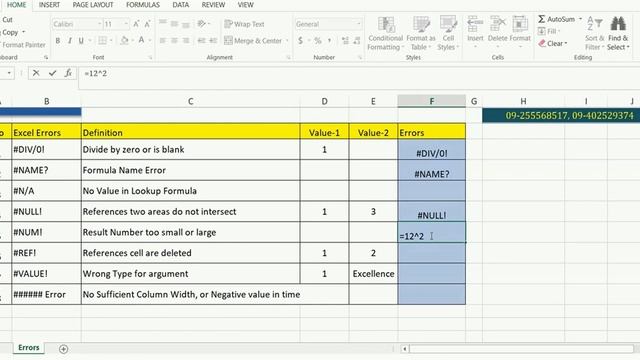Apply Comma Style format
Image resolution: width=640 pixels, height=360 pixels.
(329, 40)
